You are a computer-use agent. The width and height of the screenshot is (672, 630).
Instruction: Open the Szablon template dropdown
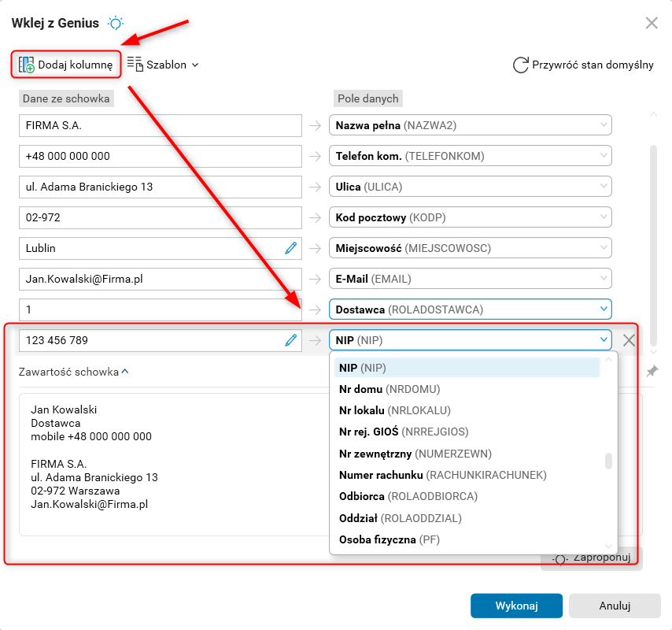(163, 65)
